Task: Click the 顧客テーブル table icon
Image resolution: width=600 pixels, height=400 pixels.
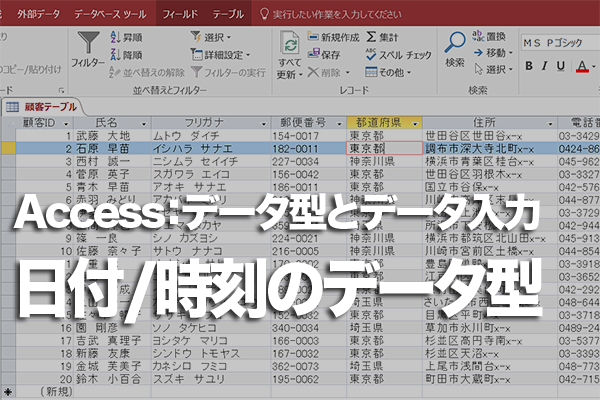Action: (x=12, y=107)
